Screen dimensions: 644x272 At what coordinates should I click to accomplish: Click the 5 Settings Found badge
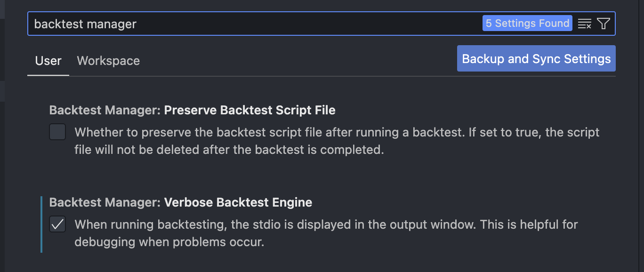tap(527, 24)
